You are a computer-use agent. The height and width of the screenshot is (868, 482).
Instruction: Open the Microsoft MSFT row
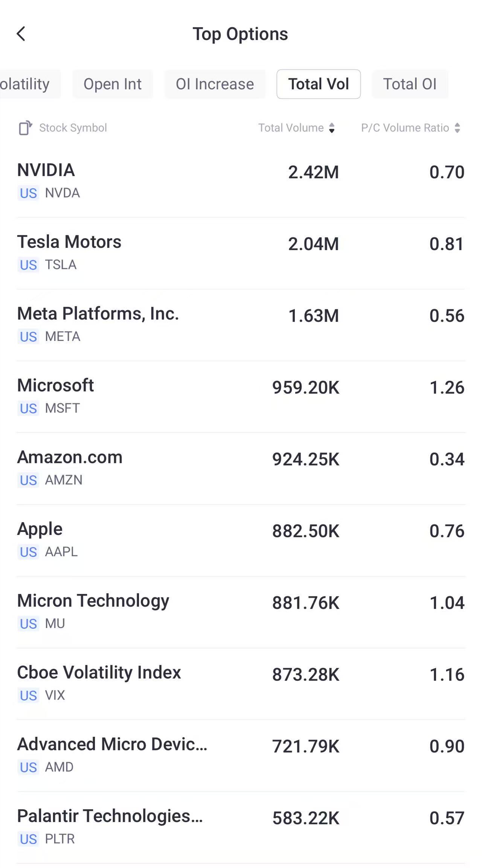click(241, 396)
